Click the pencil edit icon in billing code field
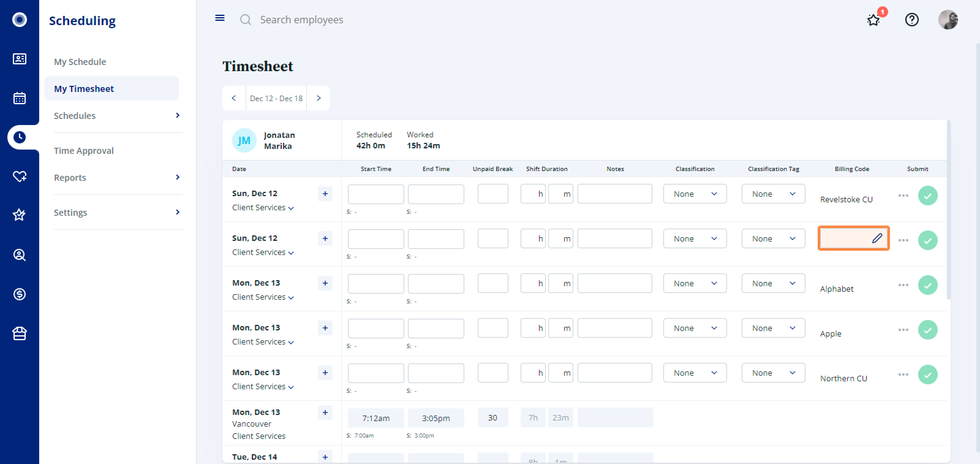Image resolution: width=980 pixels, height=464 pixels. click(x=877, y=238)
